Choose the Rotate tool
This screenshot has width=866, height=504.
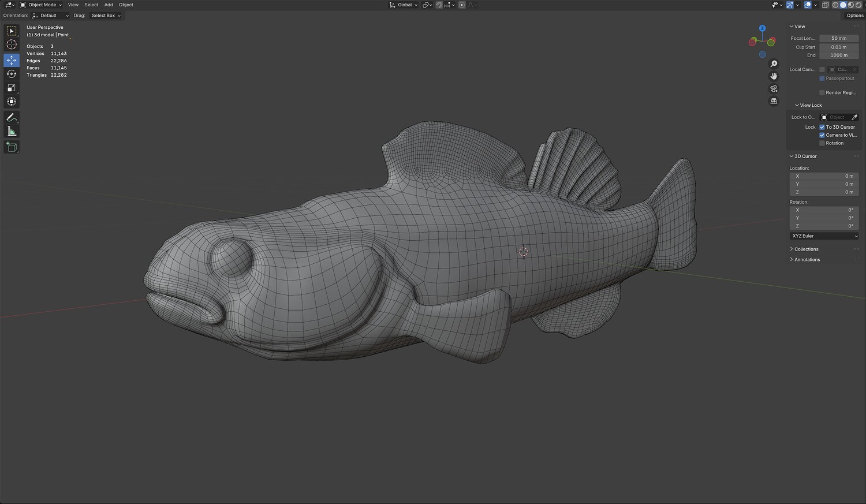[x=12, y=74]
